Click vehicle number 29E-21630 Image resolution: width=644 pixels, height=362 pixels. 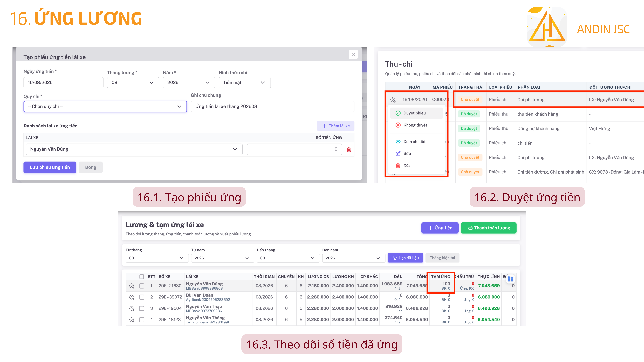click(170, 286)
